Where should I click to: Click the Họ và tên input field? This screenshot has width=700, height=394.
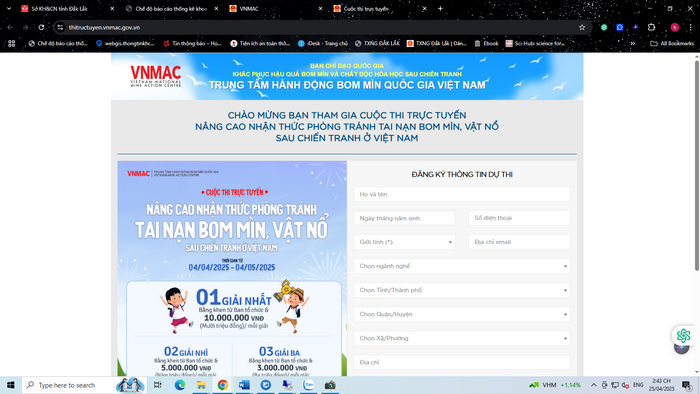point(462,194)
